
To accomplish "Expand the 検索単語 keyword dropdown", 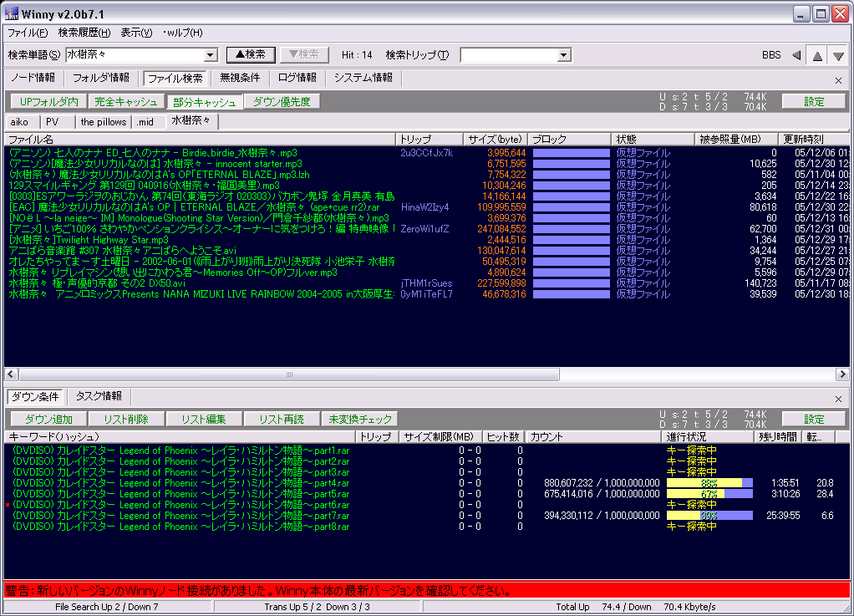I will tap(211, 55).
